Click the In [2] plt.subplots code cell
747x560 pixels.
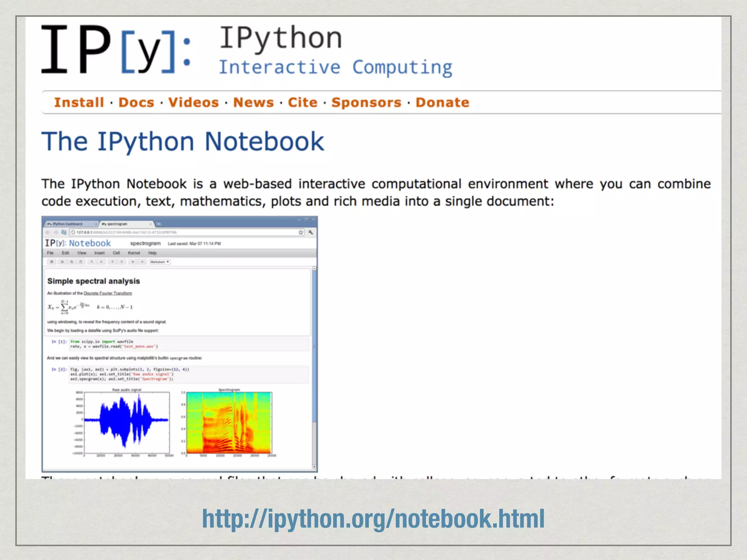point(189,374)
